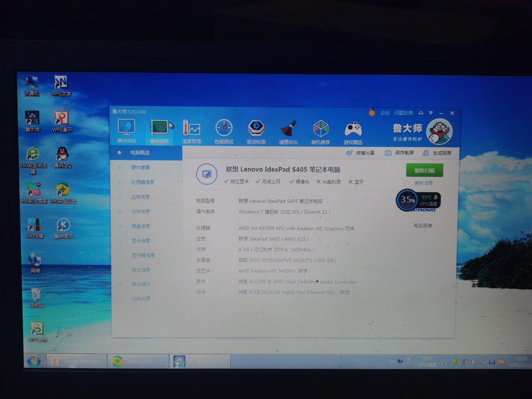Click the RTL810x/8139 network card value
Image resolution: width=532 pixels, height=399 pixels.
[x=294, y=292]
